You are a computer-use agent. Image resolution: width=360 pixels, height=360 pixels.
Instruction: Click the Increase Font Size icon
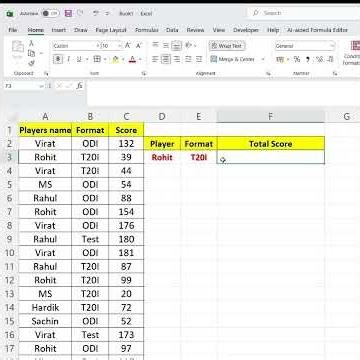pos(128,46)
